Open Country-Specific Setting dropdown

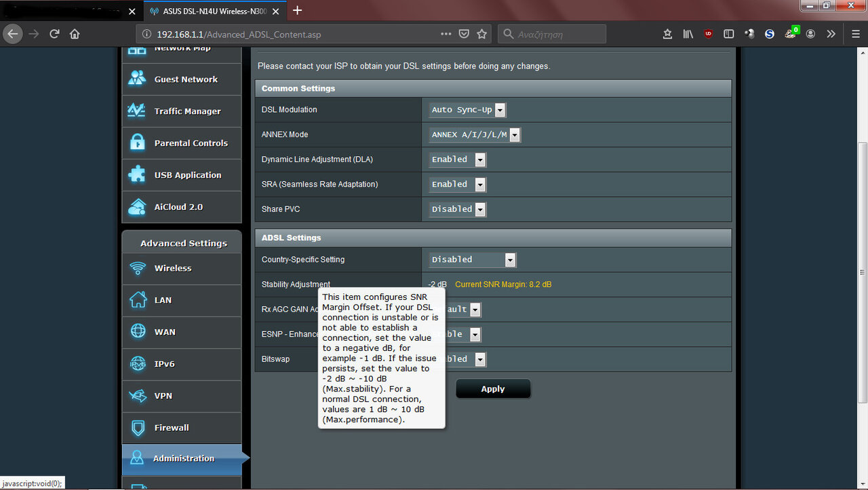[x=473, y=260]
